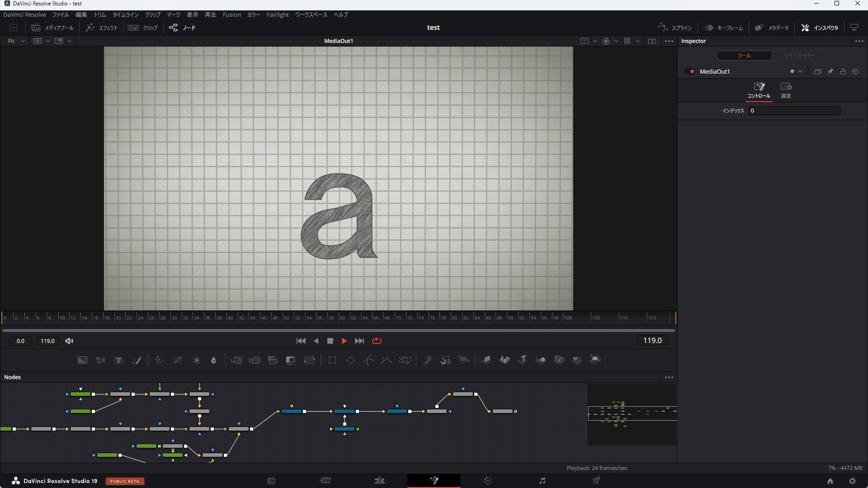
Task: Click the Background tool icon
Action: 82,360
